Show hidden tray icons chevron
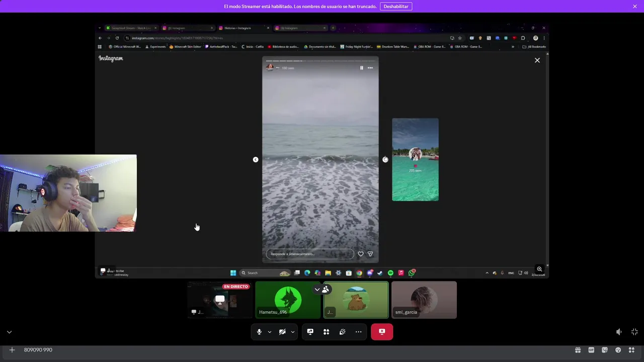This screenshot has width=644, height=362. [x=487, y=273]
